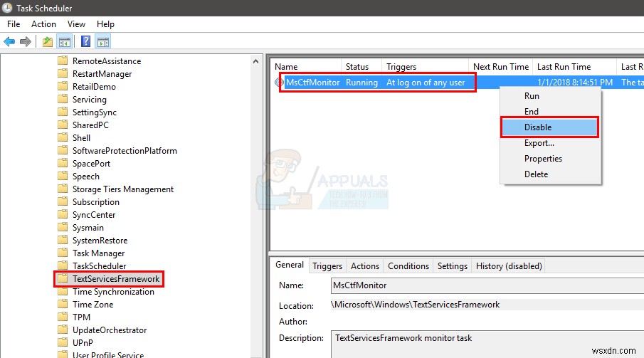Sort tasks by the Name column header
644x358 pixels.
point(306,67)
